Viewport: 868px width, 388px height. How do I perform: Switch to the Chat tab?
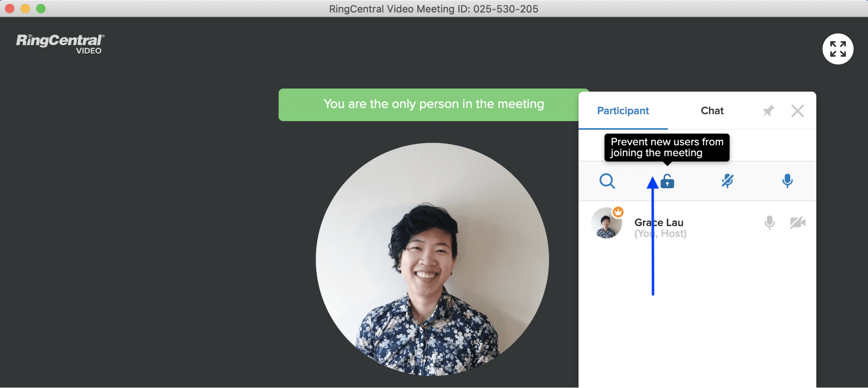712,111
